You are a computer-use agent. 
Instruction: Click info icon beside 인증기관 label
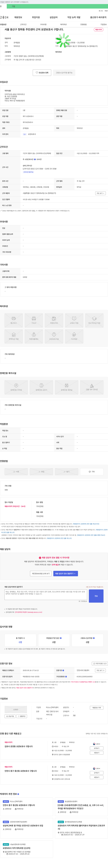click(x=63, y=671)
